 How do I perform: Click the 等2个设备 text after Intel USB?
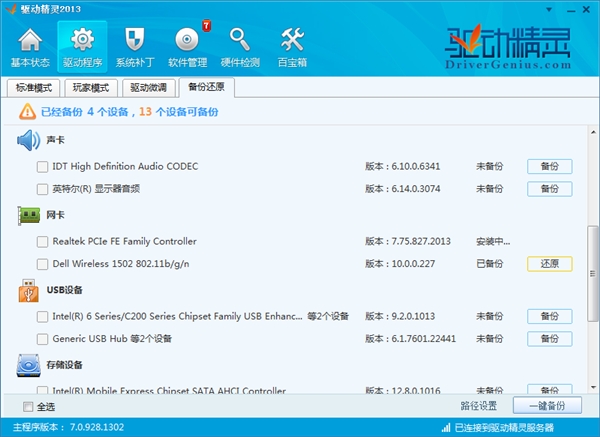[x=328, y=316]
